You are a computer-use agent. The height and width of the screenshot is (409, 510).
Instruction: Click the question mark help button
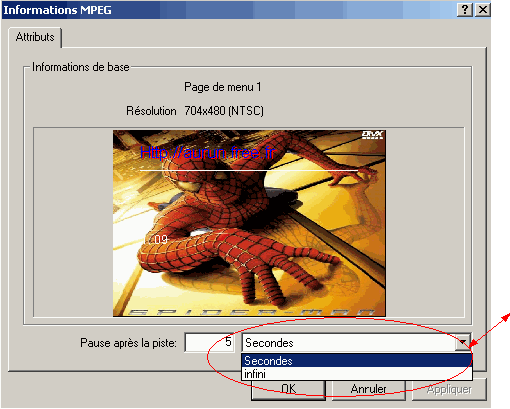pos(465,10)
